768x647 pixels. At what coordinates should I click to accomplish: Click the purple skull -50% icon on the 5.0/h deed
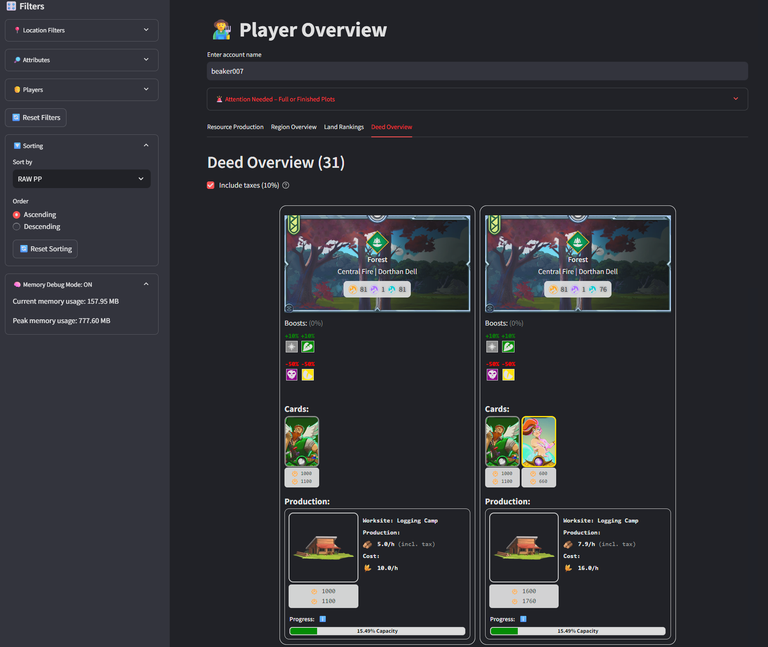point(291,375)
